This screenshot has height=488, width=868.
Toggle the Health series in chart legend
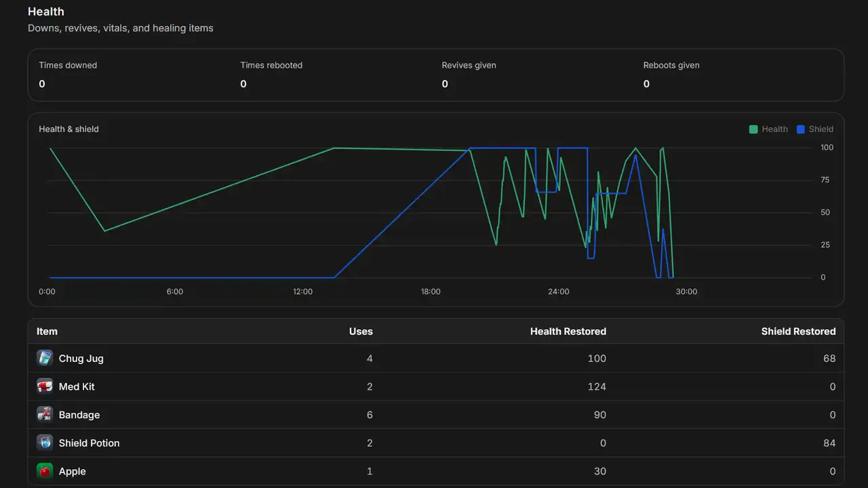tap(768, 129)
